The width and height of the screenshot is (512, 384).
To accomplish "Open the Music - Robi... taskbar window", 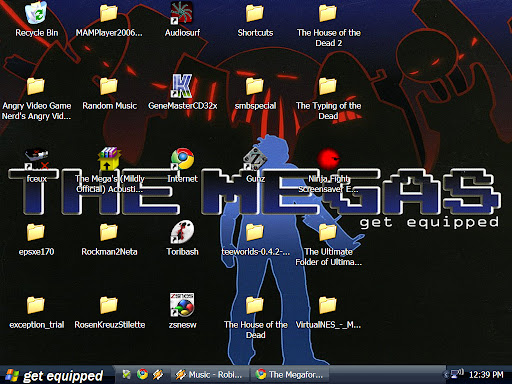I will [x=209, y=375].
